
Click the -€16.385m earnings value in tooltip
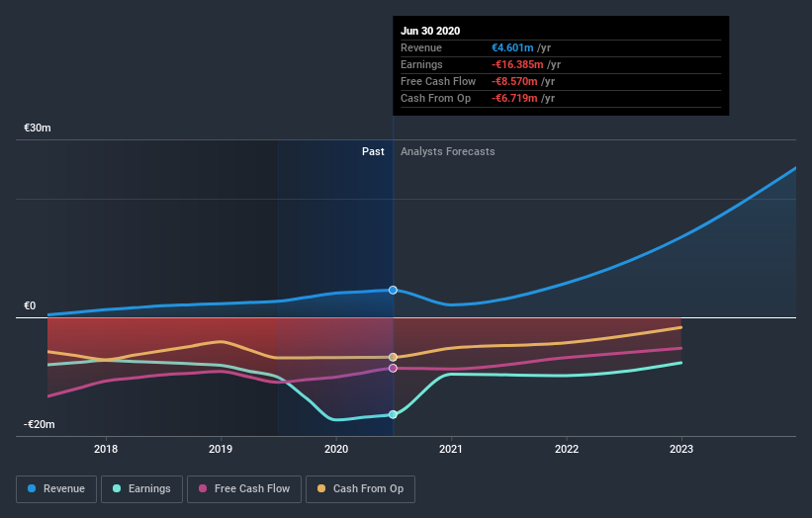[x=517, y=64]
